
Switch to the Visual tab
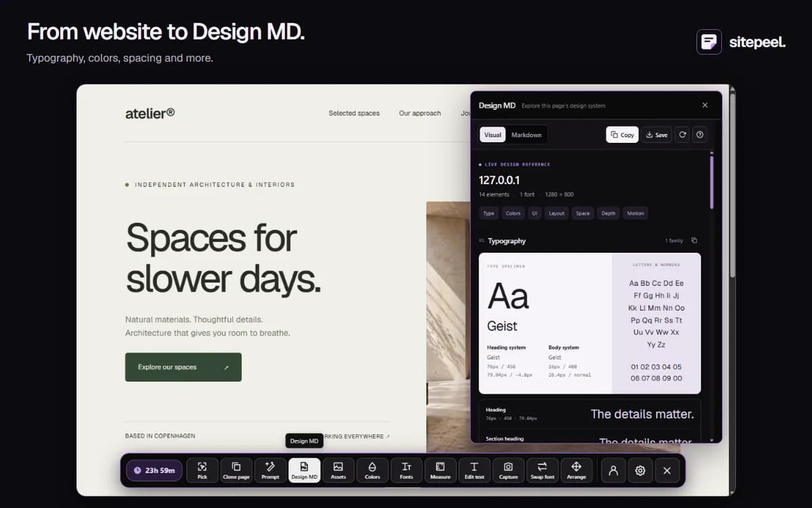(x=493, y=135)
